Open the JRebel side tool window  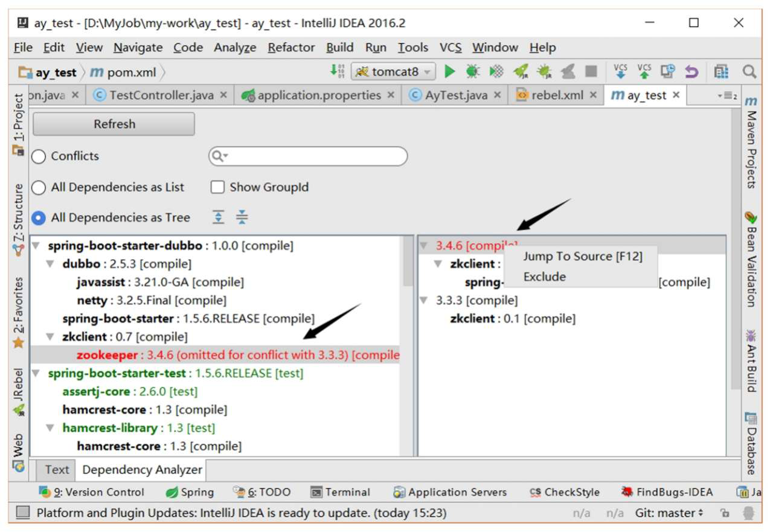[19, 392]
